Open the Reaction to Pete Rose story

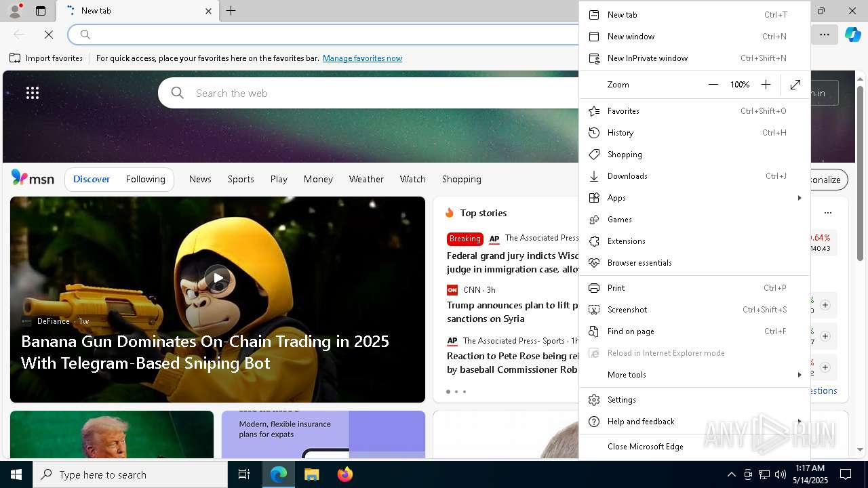pos(513,363)
